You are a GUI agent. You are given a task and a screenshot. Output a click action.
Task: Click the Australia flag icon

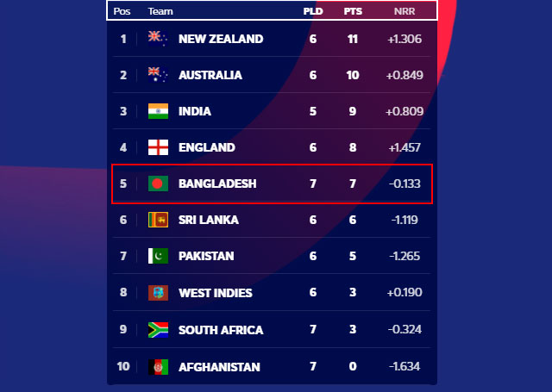158,75
